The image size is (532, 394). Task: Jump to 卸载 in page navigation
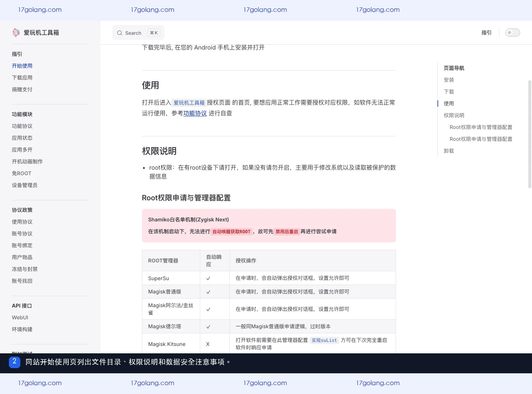pos(449,151)
